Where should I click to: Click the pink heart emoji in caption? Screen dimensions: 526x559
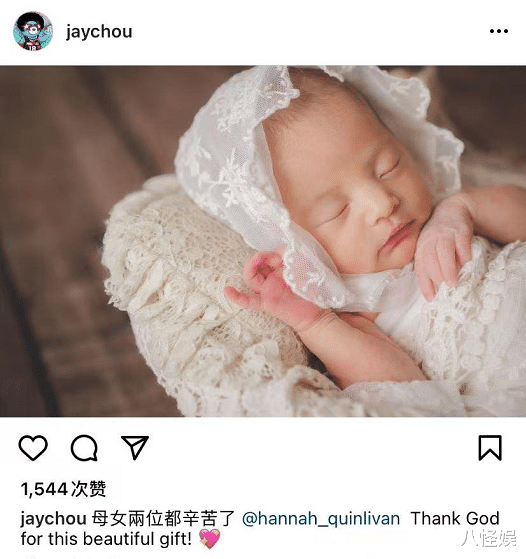(210, 539)
